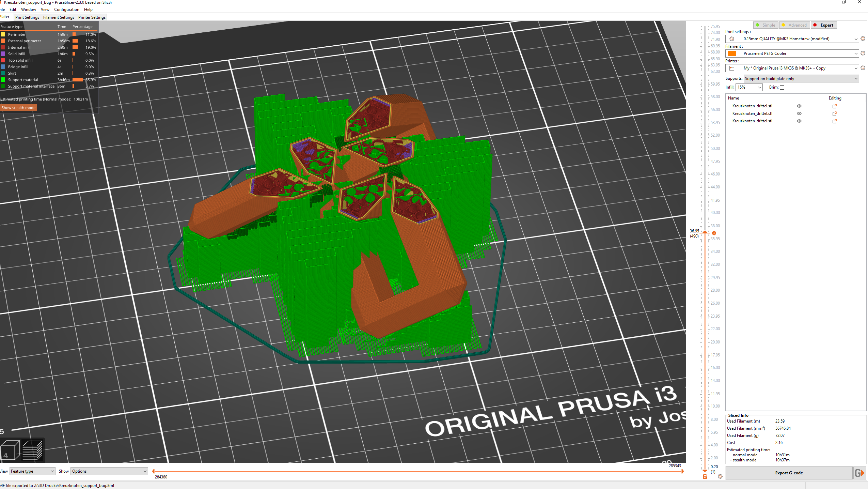This screenshot has width=868, height=489.
Task: Switch to Advanced mode
Action: pos(794,25)
